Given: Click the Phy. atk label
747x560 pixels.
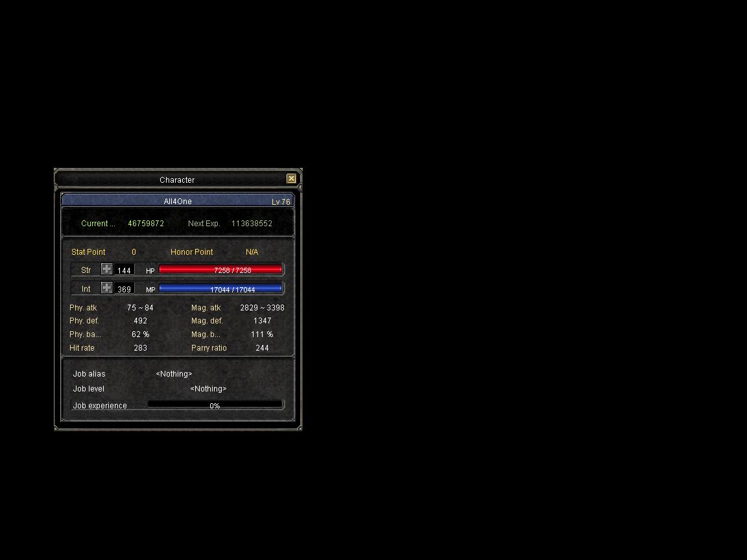Looking at the screenshot, I should pos(83,308).
